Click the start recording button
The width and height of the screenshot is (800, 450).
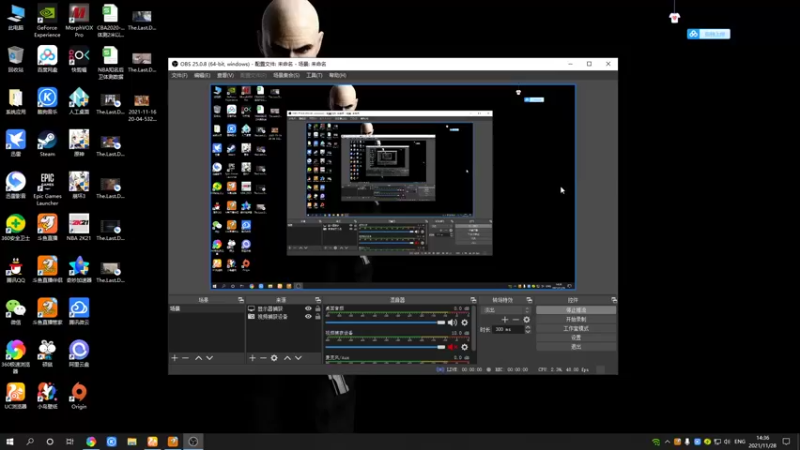(576, 319)
